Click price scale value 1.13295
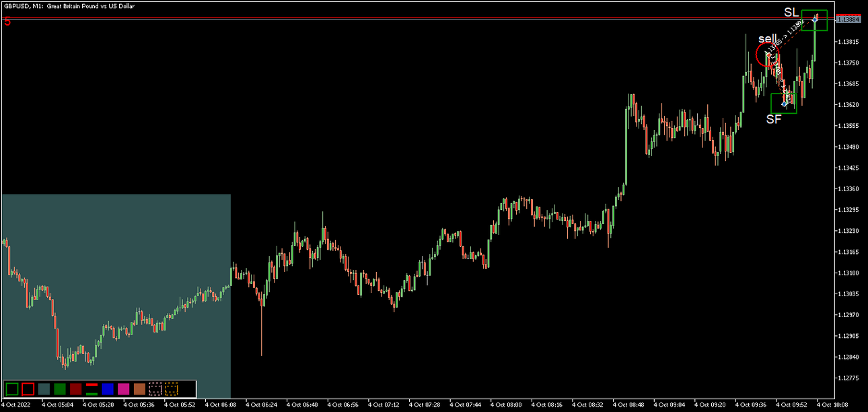This screenshot has height=412, width=868. coord(848,210)
